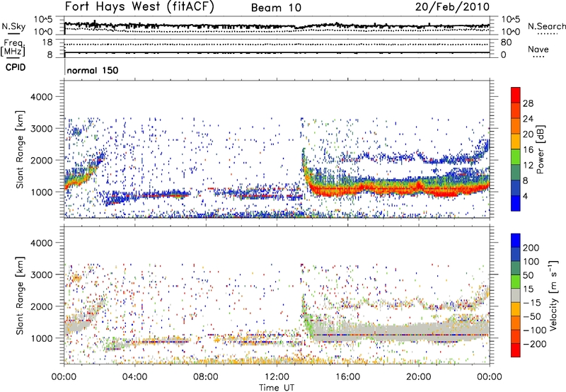Pick the green 15-50 Velocity colorbar segment
566x392 pixels.
click(516, 282)
